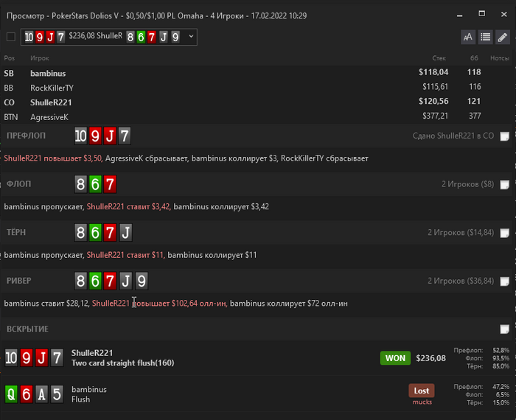Select player bambinus in the SB row
The height and width of the screenshot is (420, 516).
click(48, 74)
